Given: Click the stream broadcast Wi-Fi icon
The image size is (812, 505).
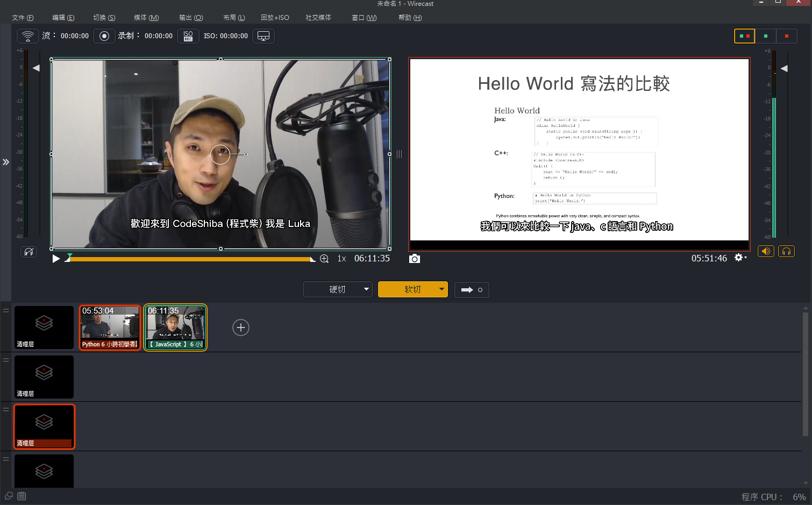Looking at the screenshot, I should pos(27,36).
